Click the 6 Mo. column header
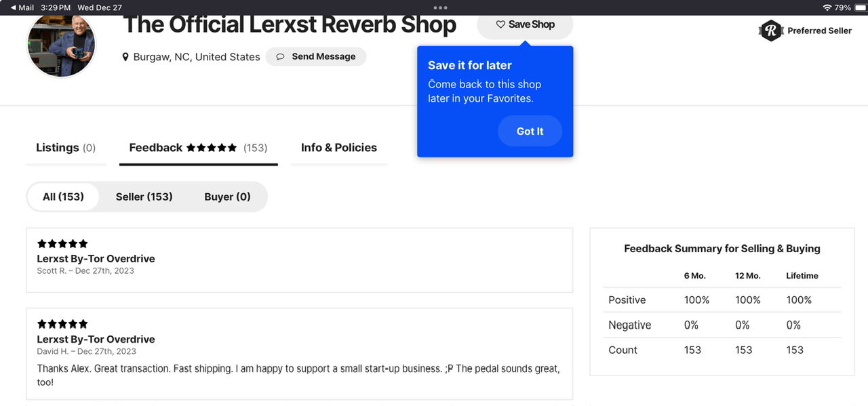This screenshot has height=406, width=868. tap(695, 276)
